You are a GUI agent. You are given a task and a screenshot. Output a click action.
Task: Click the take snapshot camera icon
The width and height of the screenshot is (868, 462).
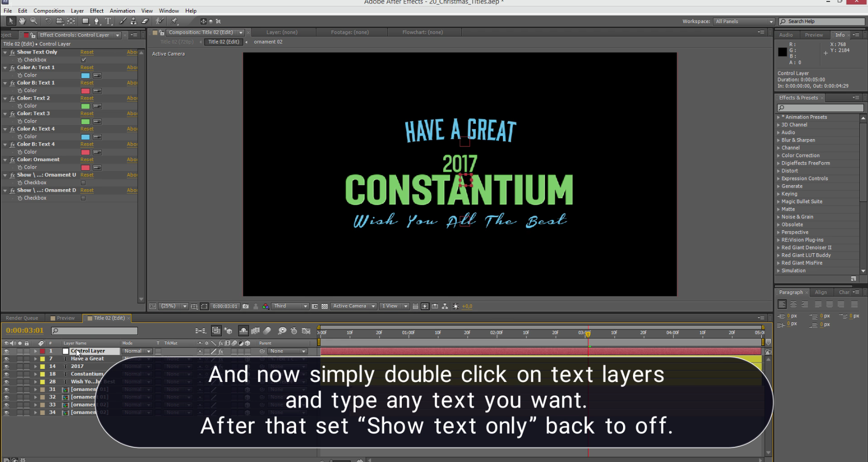tap(245, 306)
